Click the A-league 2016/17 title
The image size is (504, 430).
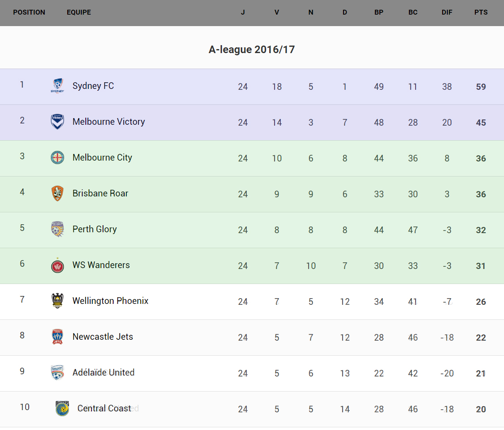click(x=252, y=50)
